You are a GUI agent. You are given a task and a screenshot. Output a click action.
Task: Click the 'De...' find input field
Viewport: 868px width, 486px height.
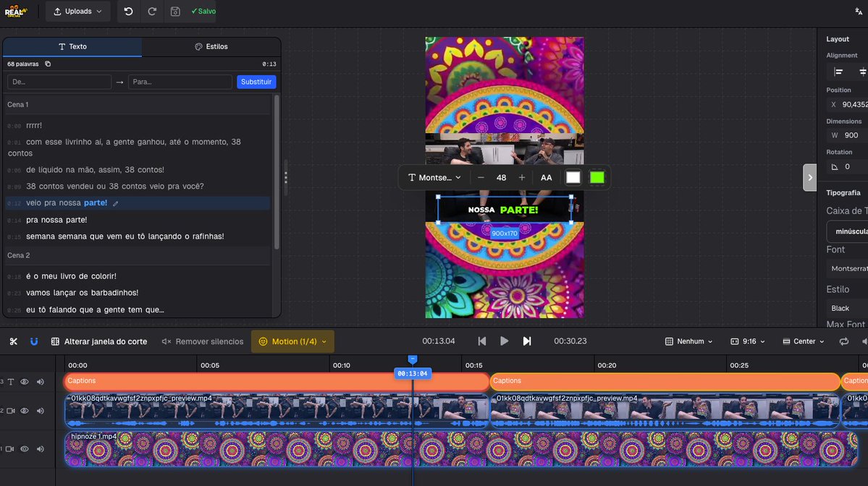59,82
